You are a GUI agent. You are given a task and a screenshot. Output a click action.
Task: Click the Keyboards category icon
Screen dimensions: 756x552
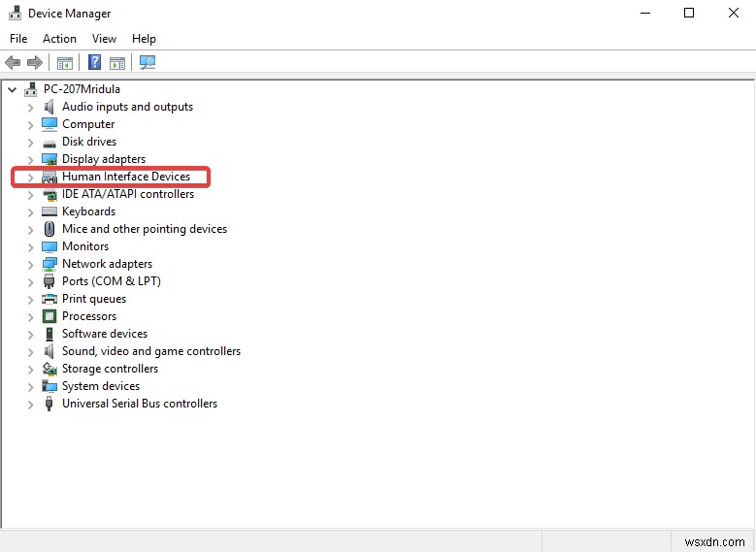[x=49, y=211]
